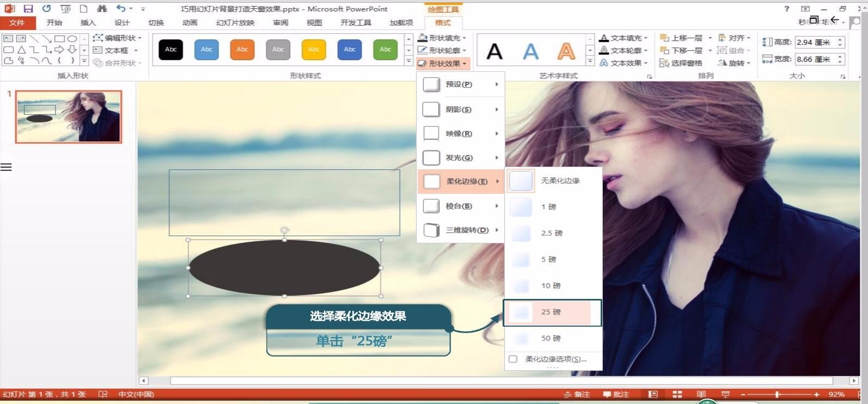This screenshot has width=868, height=404.
Task: Open 文本效果 text effects dropdown
Action: tap(624, 63)
